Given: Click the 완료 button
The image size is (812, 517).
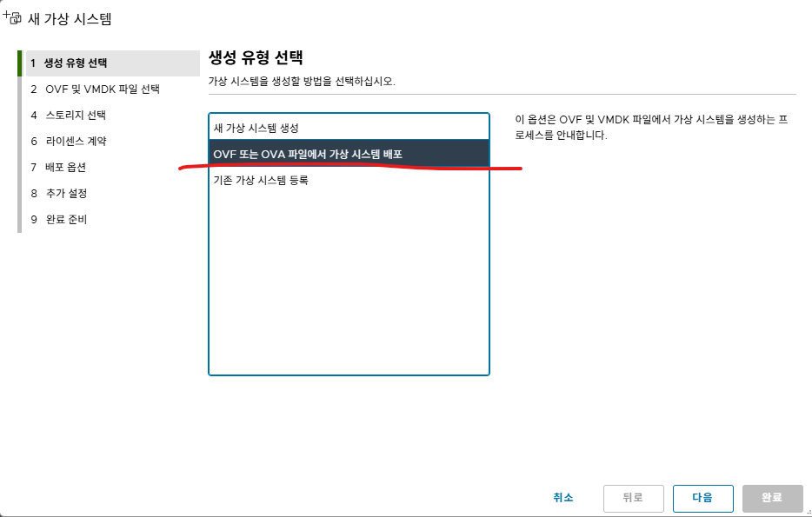Looking at the screenshot, I should (x=772, y=498).
